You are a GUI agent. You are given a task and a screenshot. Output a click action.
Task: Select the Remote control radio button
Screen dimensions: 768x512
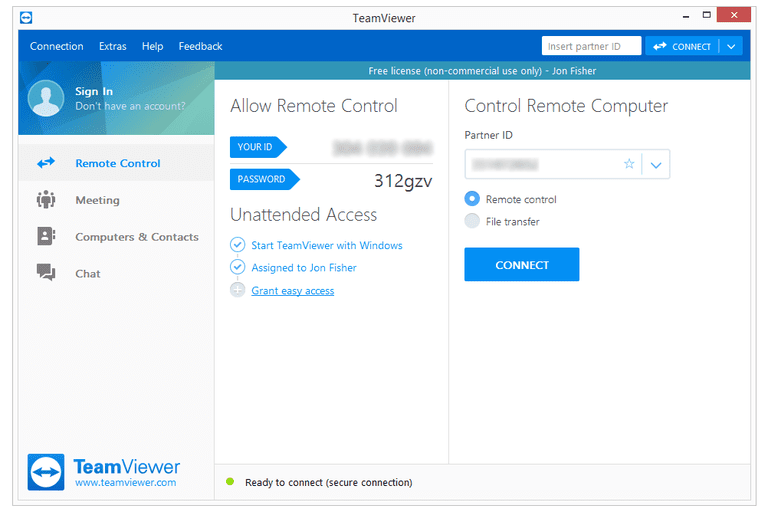(472, 199)
